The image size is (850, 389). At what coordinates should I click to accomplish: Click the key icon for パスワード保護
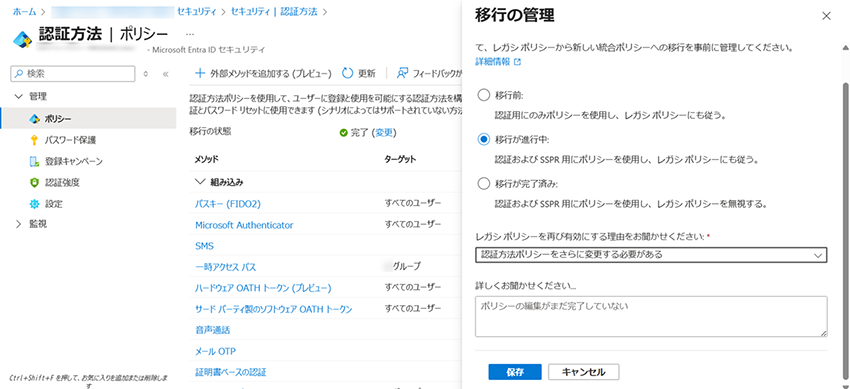pyautogui.click(x=35, y=140)
